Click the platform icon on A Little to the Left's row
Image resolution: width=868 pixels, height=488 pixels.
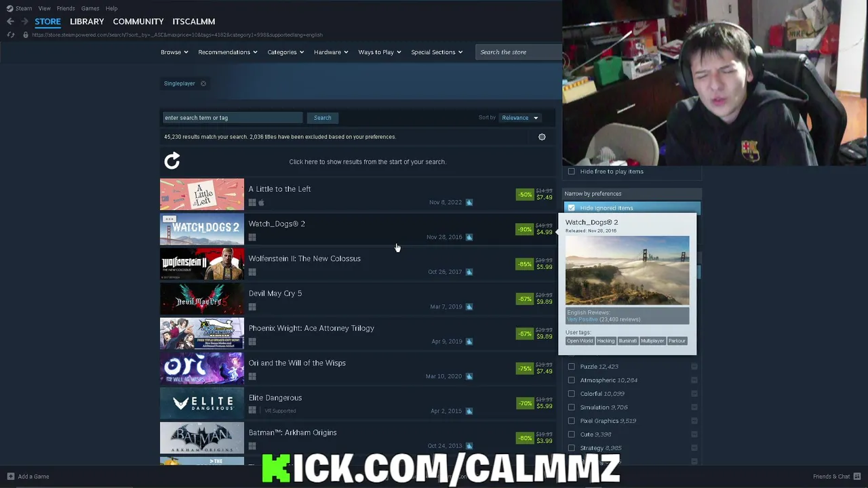(x=252, y=202)
